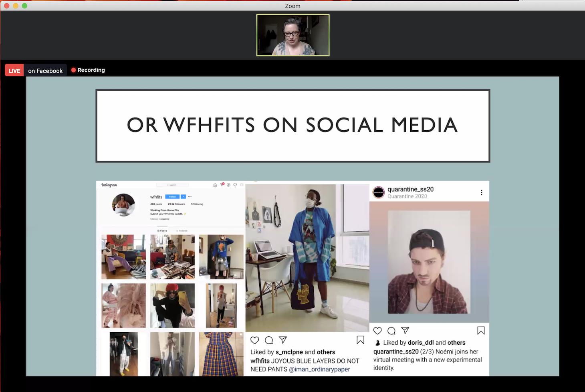This screenshot has width=585, height=392.
Task: Bookmark the wfhfits blue layers post
Action: pos(360,340)
